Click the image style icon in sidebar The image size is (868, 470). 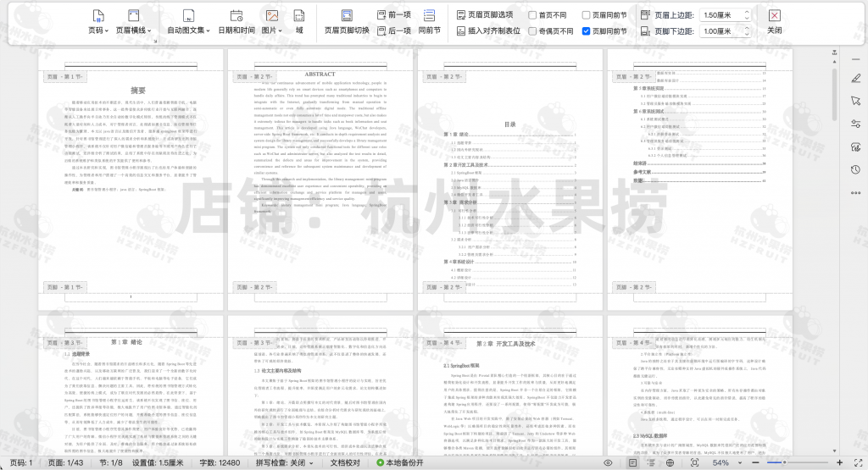[x=856, y=147]
